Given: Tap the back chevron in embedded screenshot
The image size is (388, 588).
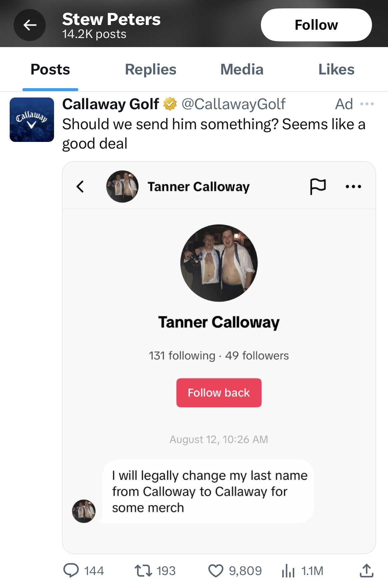Looking at the screenshot, I should [80, 187].
